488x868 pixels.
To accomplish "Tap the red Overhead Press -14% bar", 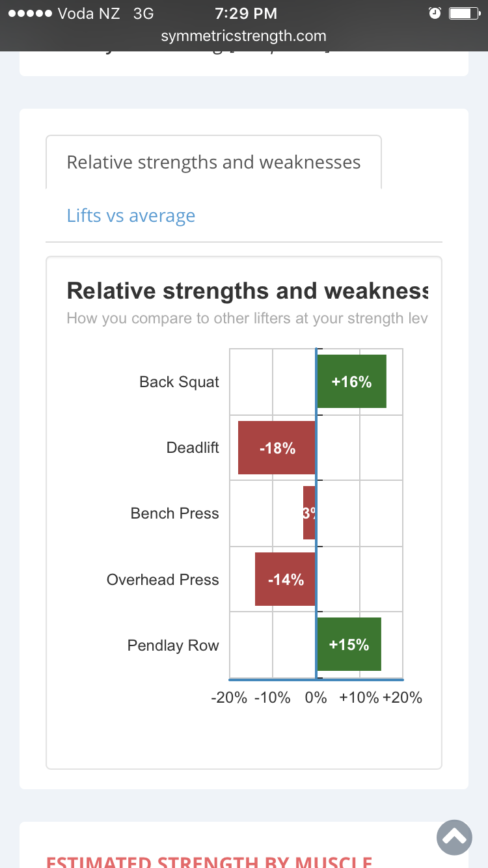I will [x=285, y=579].
